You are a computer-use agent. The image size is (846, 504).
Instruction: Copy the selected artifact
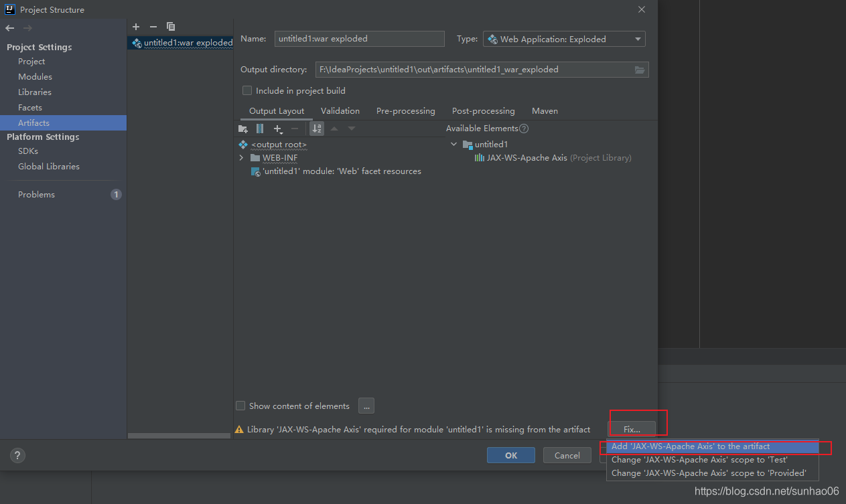pos(171,27)
